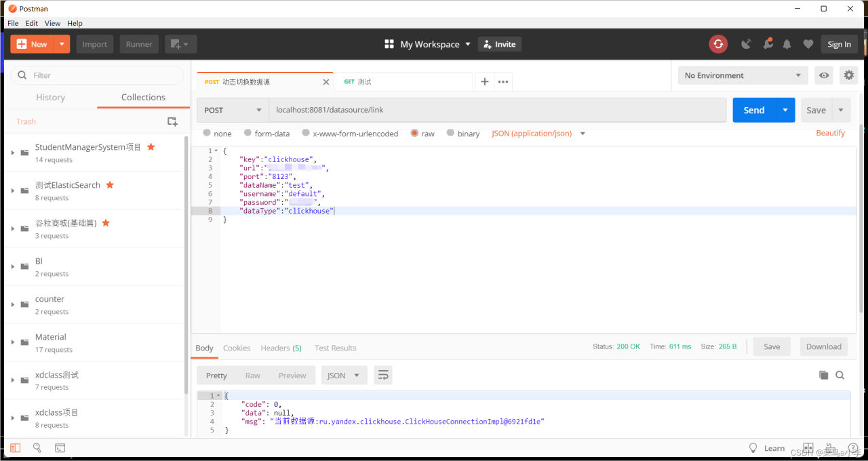Click the sync status icon
This screenshot has width=868, height=461.
(718, 44)
